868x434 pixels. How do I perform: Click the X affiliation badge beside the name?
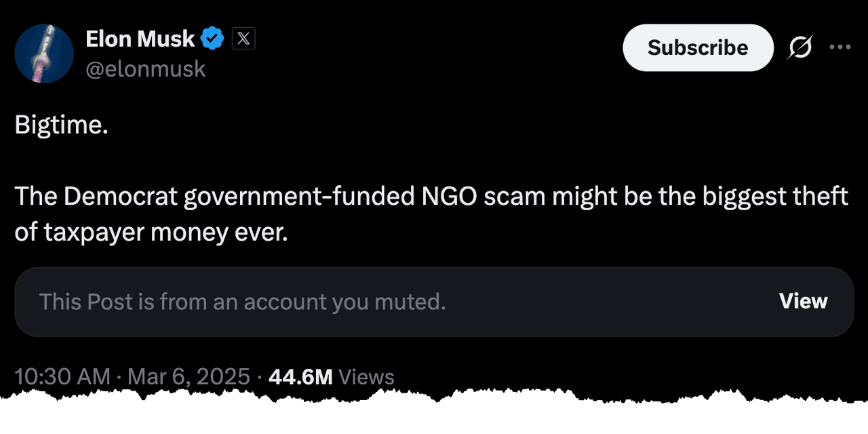[243, 39]
